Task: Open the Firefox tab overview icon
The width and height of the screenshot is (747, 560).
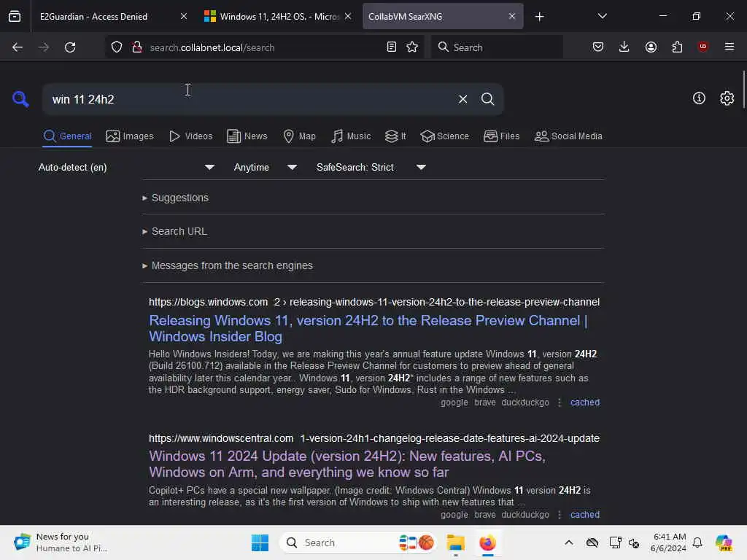Action: [15, 17]
